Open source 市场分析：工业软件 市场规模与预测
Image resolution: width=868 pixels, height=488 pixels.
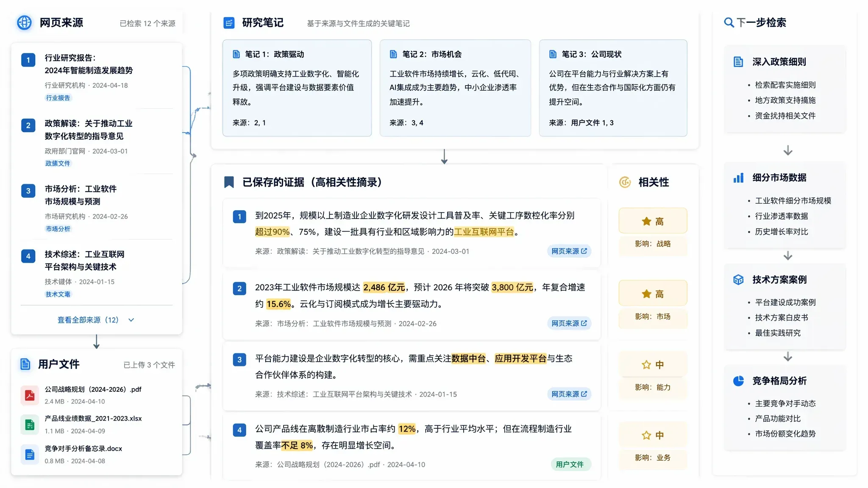coord(81,195)
